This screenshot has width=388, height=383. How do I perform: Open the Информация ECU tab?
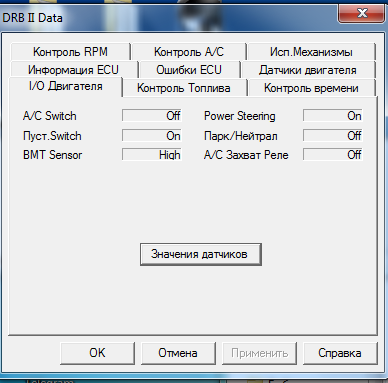pos(73,70)
